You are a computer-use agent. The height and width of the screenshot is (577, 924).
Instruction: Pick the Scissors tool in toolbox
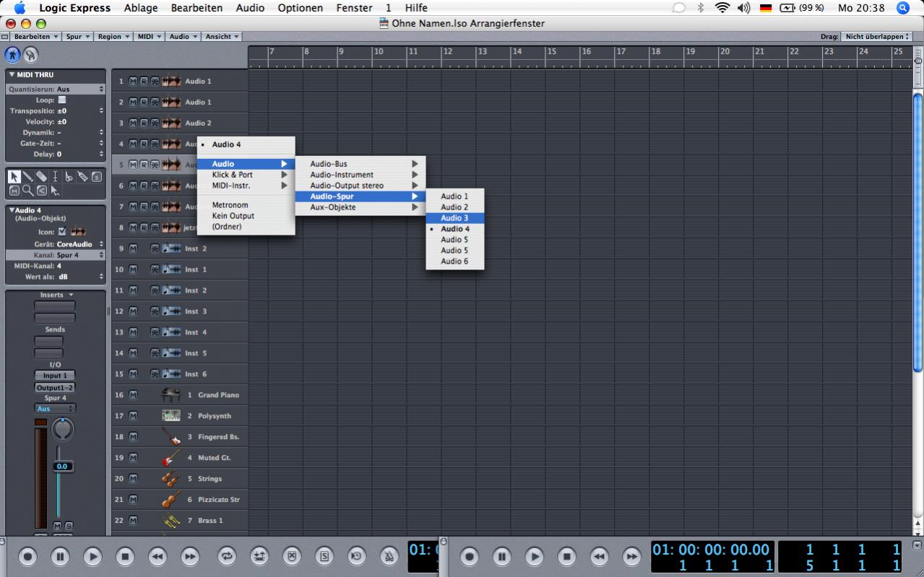tap(69, 177)
